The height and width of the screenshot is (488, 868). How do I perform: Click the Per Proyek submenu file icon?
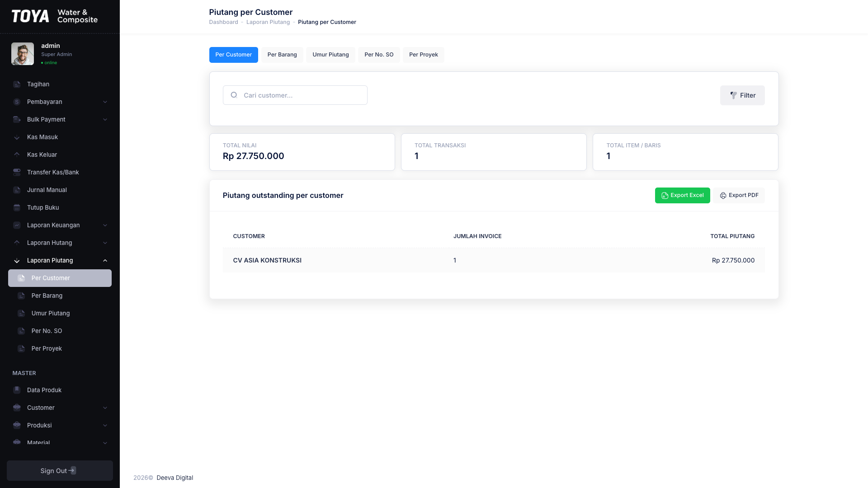click(21, 349)
